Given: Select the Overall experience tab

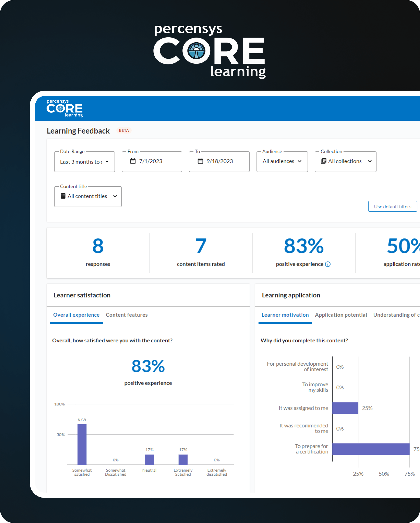Looking at the screenshot, I should point(76,315).
